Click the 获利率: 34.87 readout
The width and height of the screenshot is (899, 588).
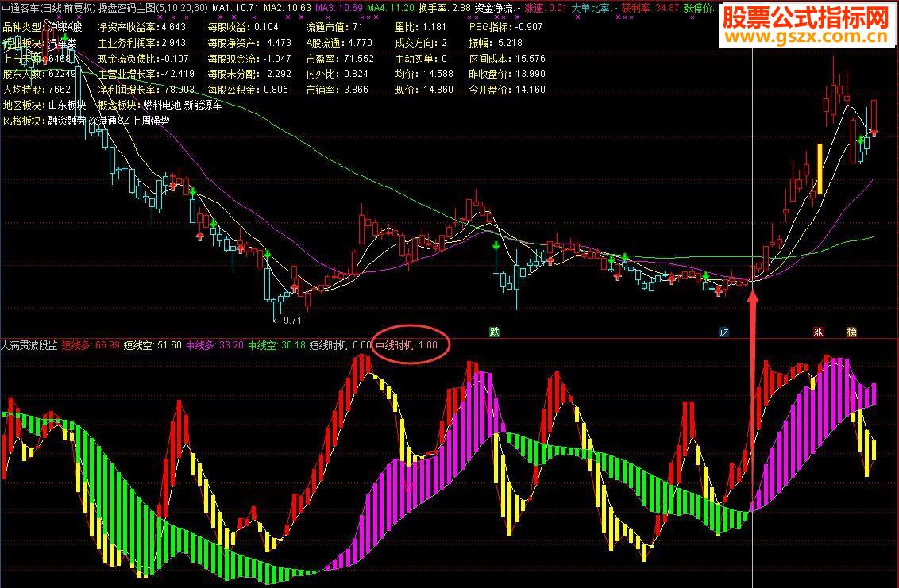650,8
